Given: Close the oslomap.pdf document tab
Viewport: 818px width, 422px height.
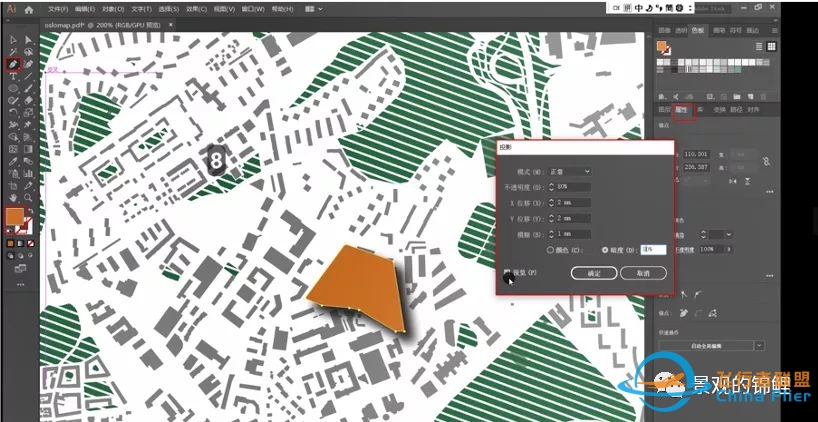Looking at the screenshot, I should tap(171, 24).
